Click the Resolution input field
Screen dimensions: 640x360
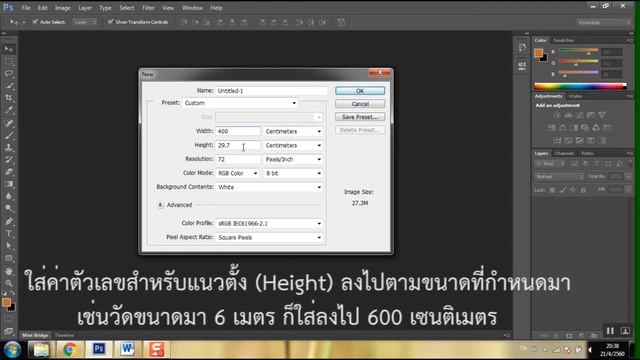coord(238,159)
